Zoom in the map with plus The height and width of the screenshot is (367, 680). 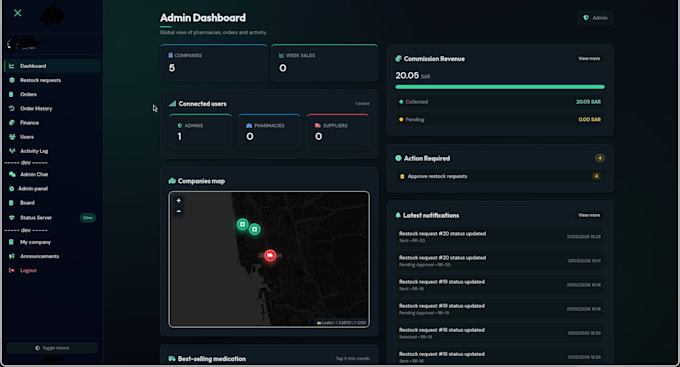pos(179,200)
